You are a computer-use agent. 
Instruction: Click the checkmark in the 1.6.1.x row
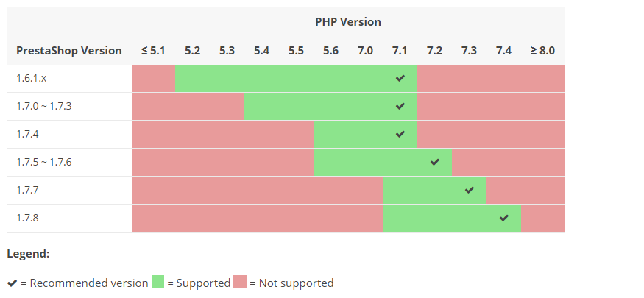point(400,78)
